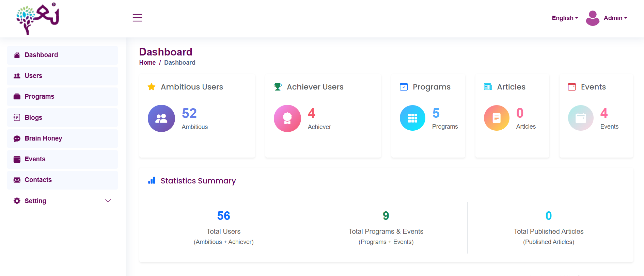Select Events in the sidebar
Image resolution: width=644 pixels, height=276 pixels.
coord(63,159)
